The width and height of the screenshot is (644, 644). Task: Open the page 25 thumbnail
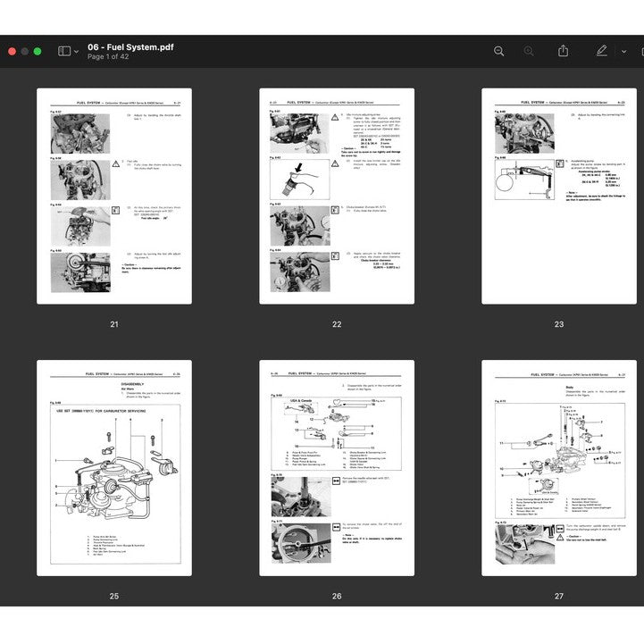pos(113,468)
